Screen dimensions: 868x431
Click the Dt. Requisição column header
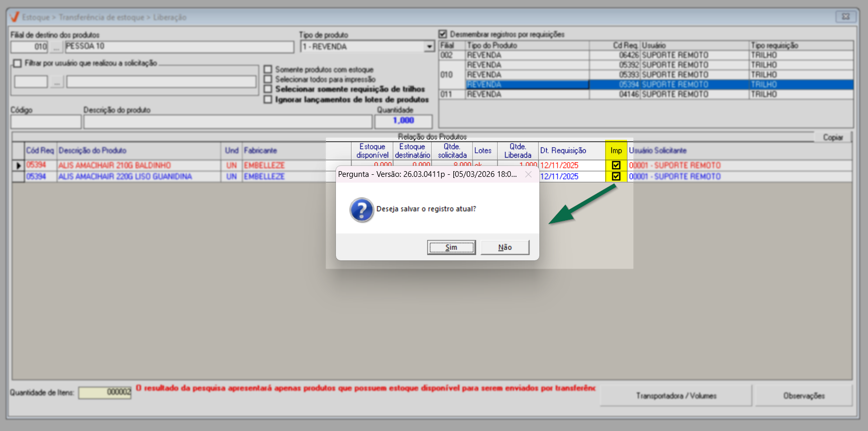point(572,150)
